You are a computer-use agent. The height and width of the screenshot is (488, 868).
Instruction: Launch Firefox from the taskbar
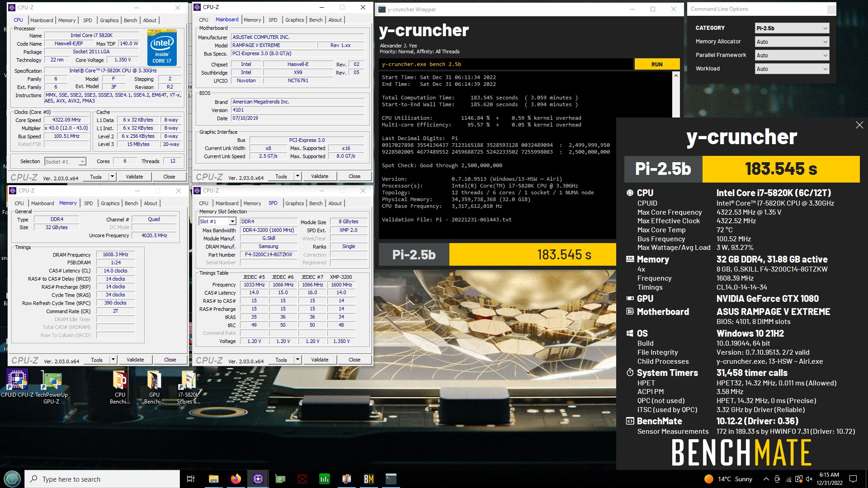pos(236,479)
